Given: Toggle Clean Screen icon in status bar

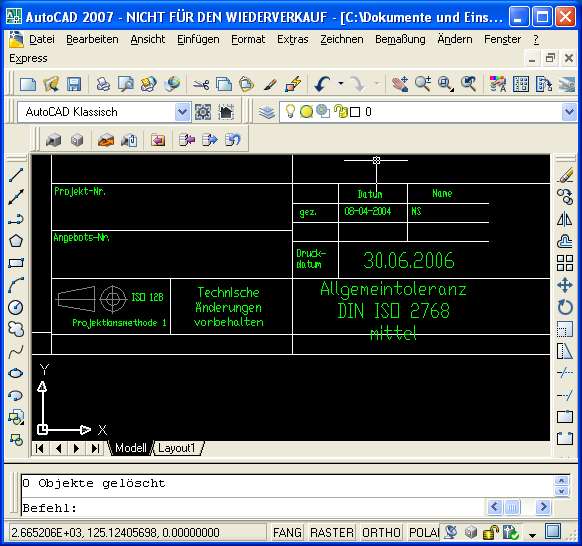Looking at the screenshot, I should 553,532.
